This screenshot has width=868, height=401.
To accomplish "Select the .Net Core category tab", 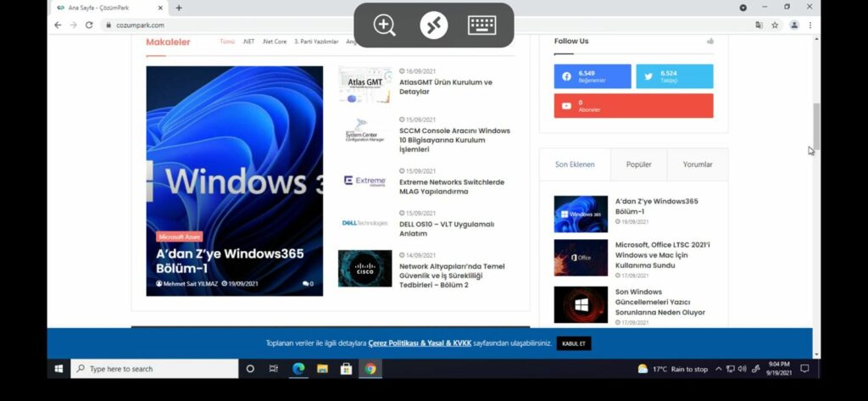I will click(x=274, y=42).
